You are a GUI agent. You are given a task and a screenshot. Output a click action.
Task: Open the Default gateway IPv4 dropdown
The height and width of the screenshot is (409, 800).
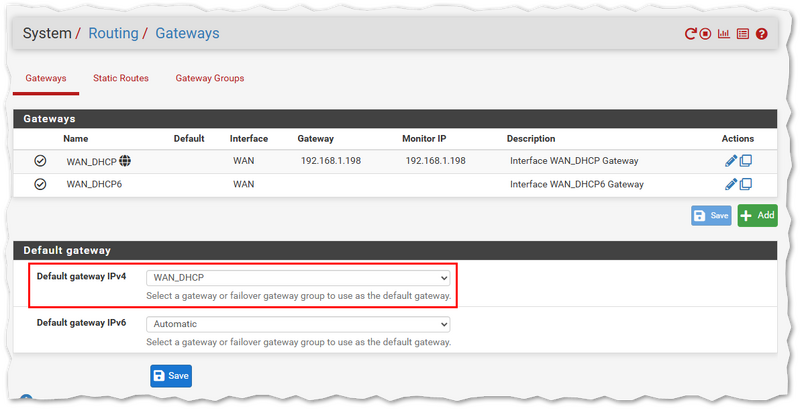tap(298, 277)
